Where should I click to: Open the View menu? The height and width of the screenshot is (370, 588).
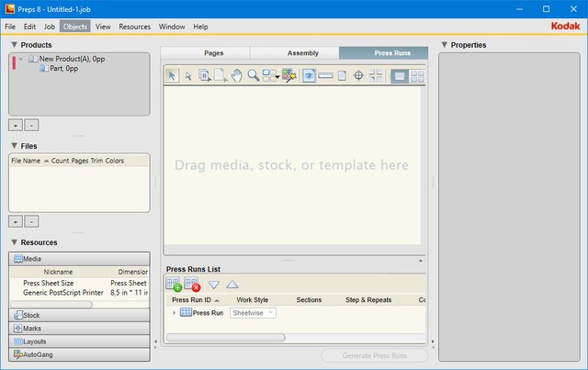[103, 27]
